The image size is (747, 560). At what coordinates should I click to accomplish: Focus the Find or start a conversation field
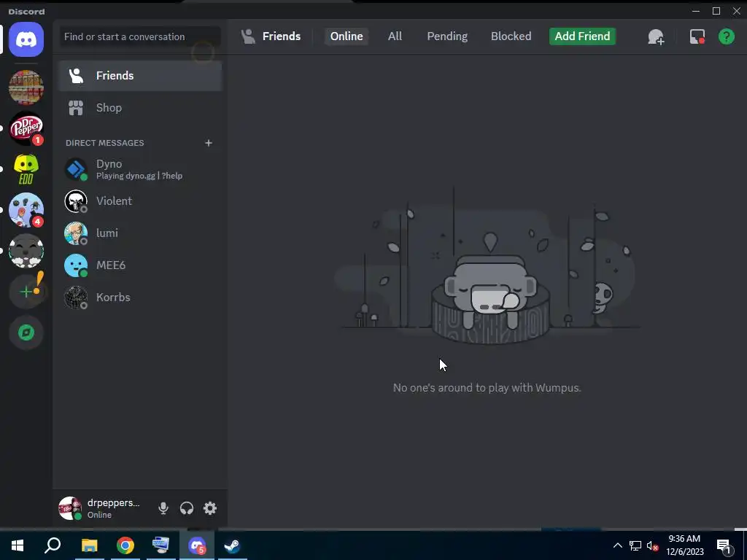[140, 36]
